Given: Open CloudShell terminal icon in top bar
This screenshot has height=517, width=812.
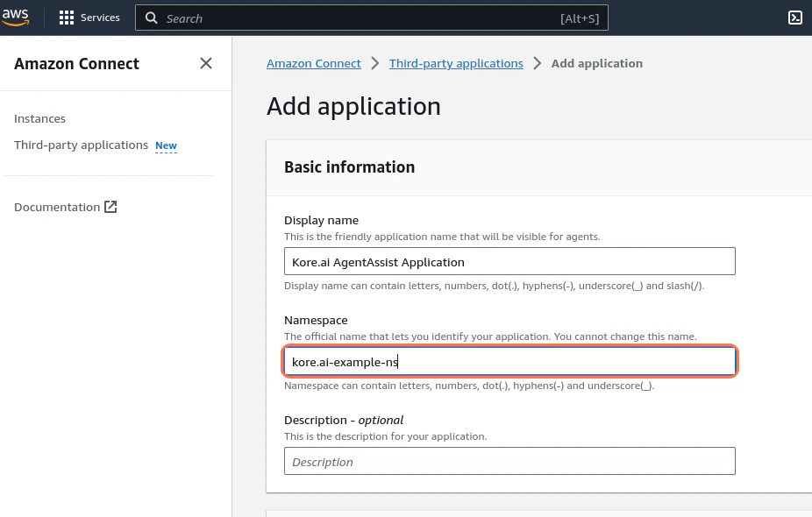Looking at the screenshot, I should pos(795,18).
